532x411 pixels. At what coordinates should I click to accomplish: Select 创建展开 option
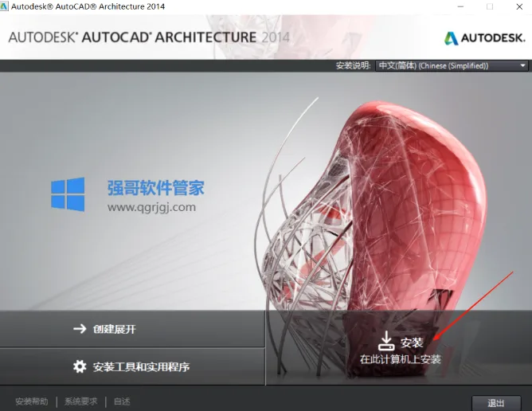pyautogui.click(x=132, y=328)
